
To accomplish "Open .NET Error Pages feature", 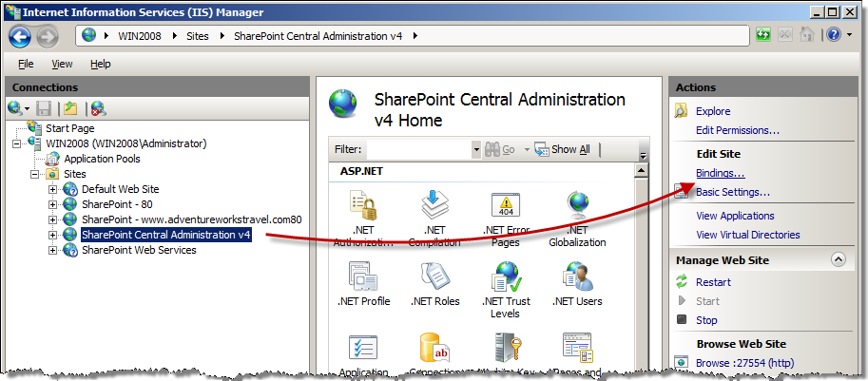I will click(x=506, y=218).
